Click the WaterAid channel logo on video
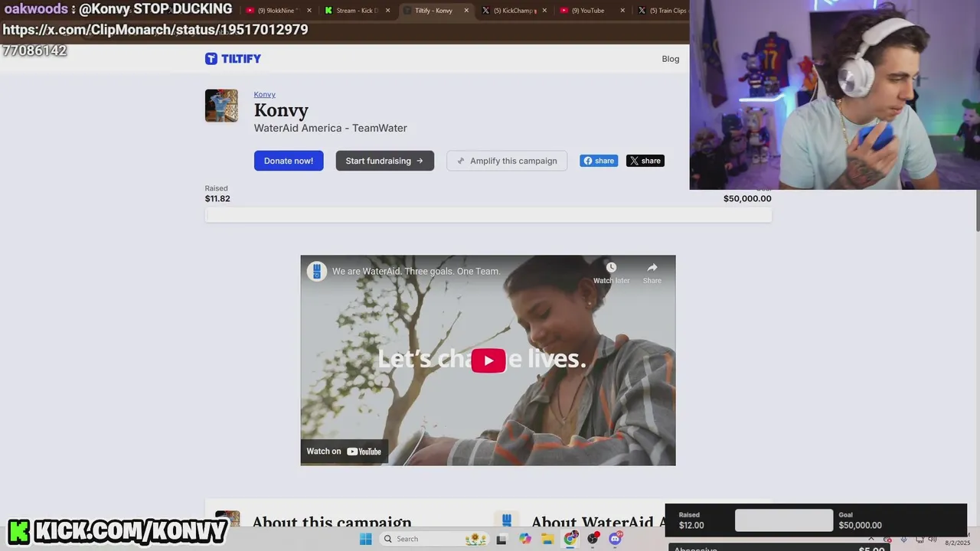980x551 pixels. tap(317, 271)
